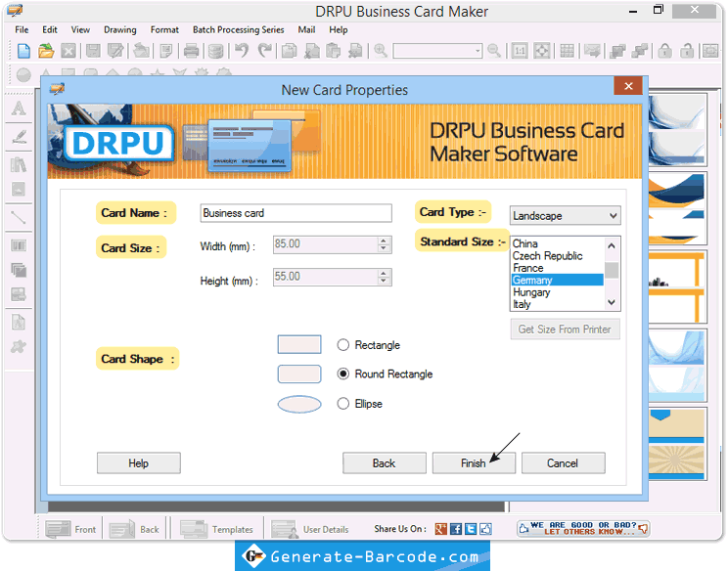Click the Facebook share icon
The width and height of the screenshot is (728, 571).
click(x=456, y=529)
